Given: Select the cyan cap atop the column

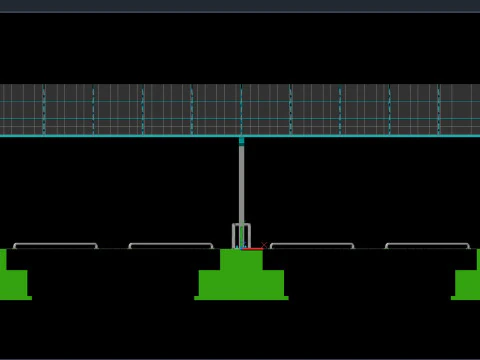Looking at the screenshot, I should 241,141.
